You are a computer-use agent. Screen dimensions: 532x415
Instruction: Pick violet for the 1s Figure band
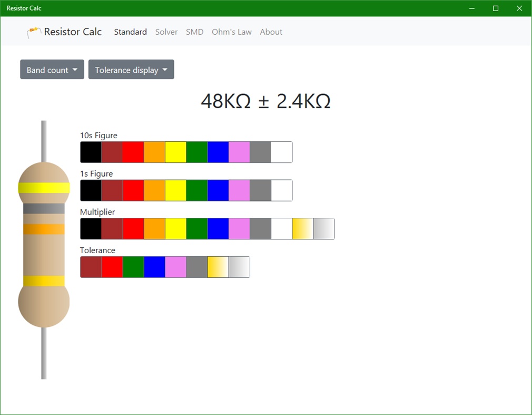[239, 190]
